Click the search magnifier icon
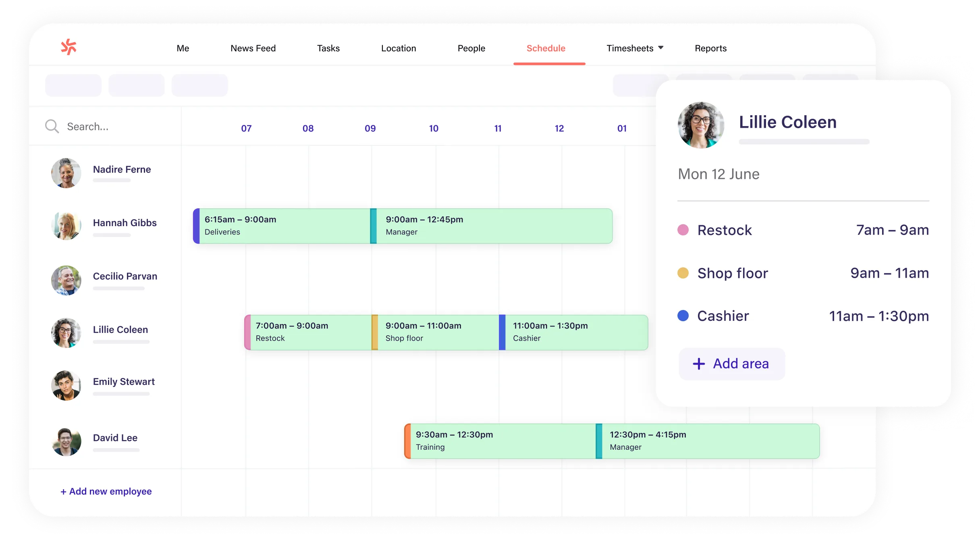 [52, 126]
